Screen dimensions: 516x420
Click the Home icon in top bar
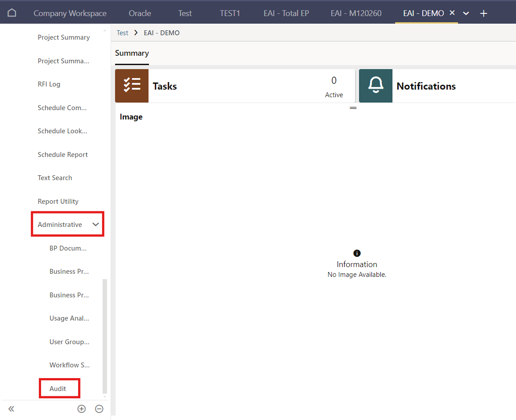(12, 13)
